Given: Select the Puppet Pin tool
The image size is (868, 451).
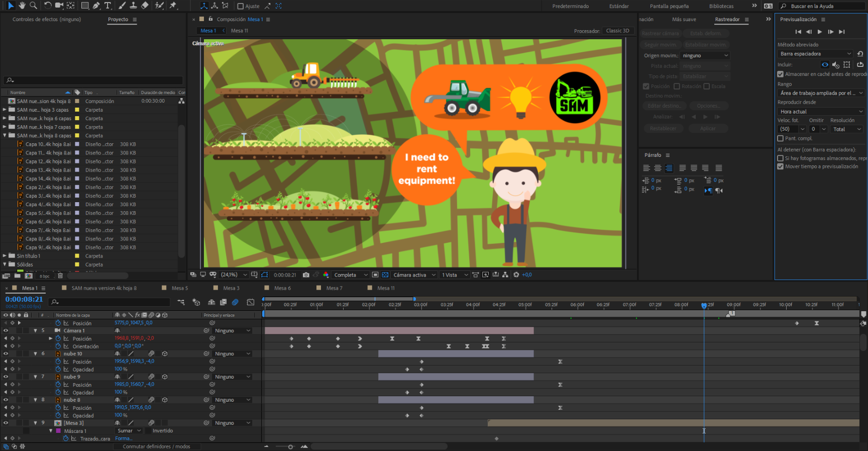Looking at the screenshot, I should coord(173,6).
